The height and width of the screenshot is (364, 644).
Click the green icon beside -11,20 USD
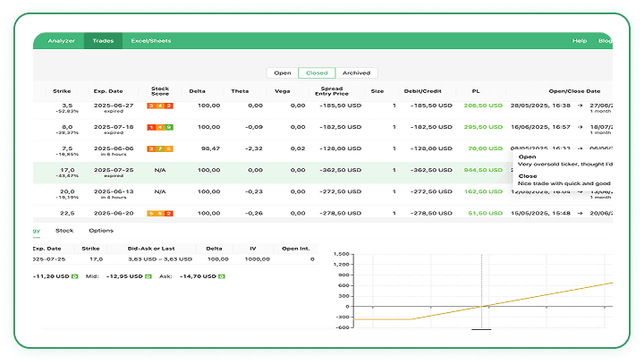pyautogui.click(x=75, y=276)
